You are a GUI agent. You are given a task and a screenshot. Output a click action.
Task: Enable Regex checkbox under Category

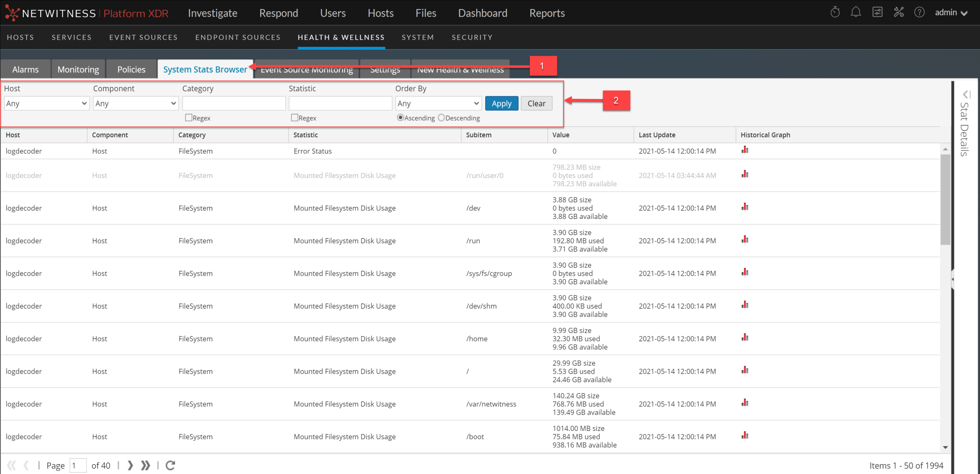(189, 118)
